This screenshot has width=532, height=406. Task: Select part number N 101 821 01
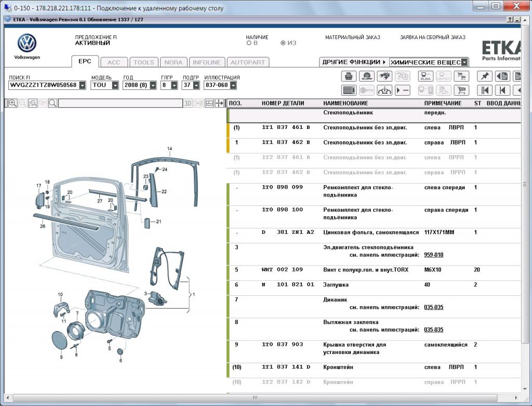(x=288, y=285)
